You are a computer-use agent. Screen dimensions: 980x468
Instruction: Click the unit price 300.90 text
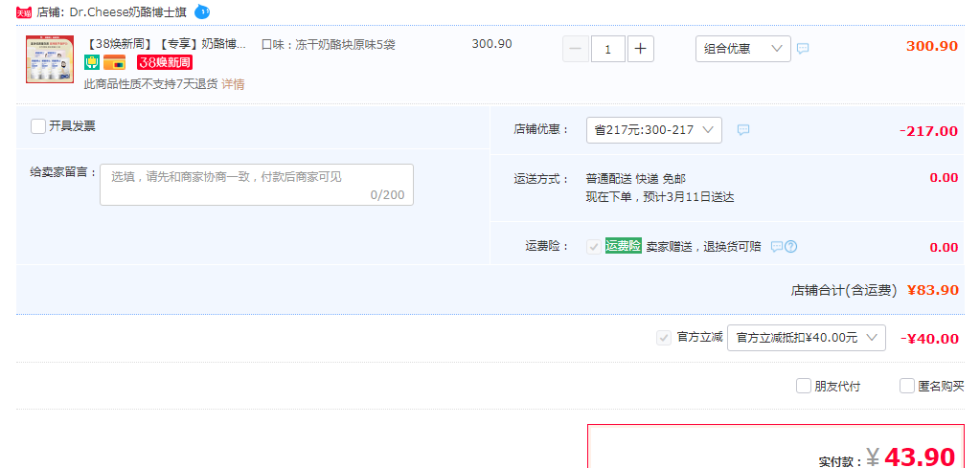pyautogui.click(x=491, y=44)
